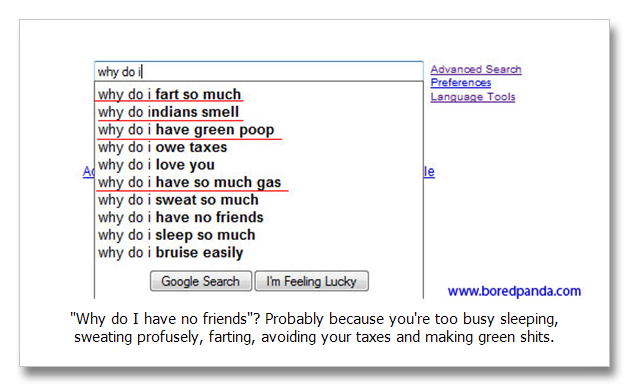
Task: Click the Google Search button
Action: tap(201, 281)
